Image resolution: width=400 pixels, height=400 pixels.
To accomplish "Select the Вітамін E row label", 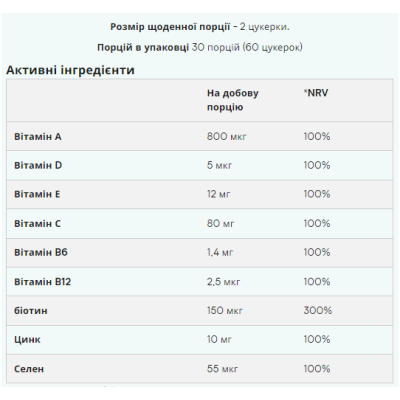I will (x=37, y=194).
